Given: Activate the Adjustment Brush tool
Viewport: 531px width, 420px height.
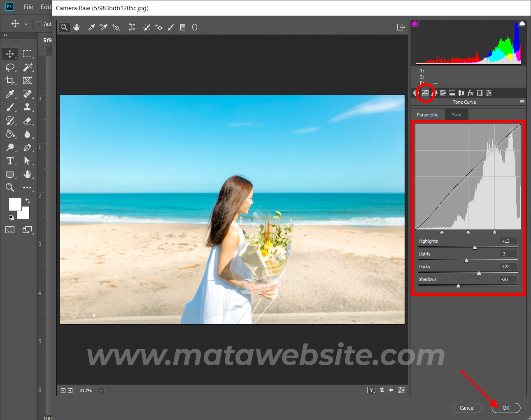Looking at the screenshot, I should point(171,27).
